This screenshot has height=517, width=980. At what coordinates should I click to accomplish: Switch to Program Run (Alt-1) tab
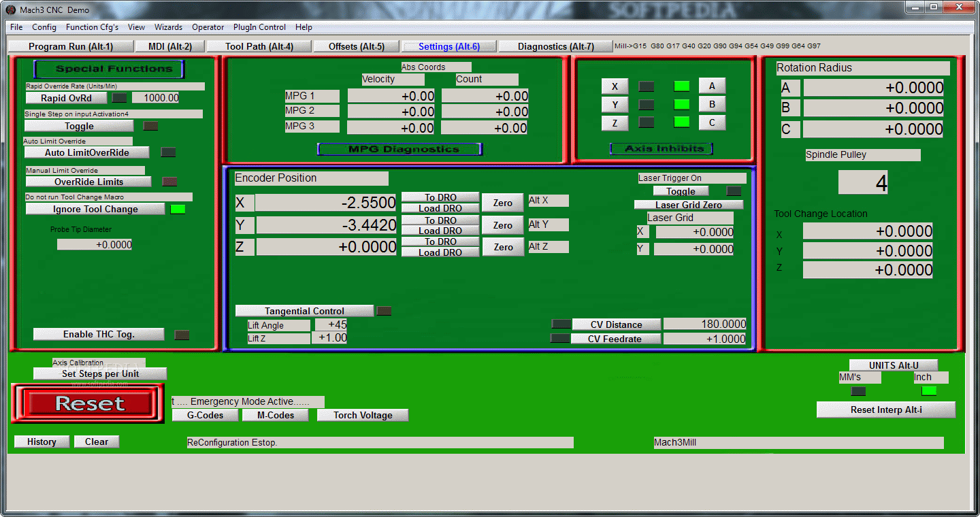point(71,46)
